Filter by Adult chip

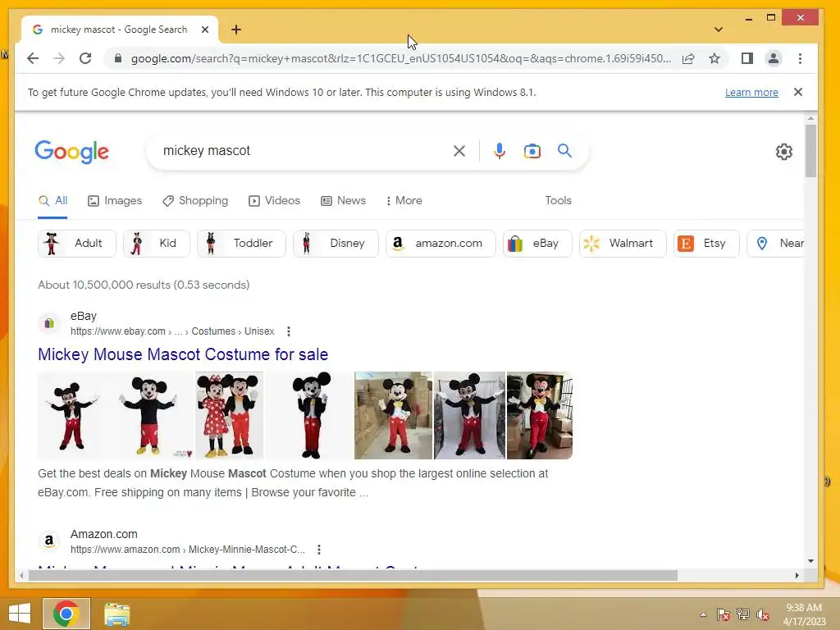pyautogui.click(x=77, y=243)
